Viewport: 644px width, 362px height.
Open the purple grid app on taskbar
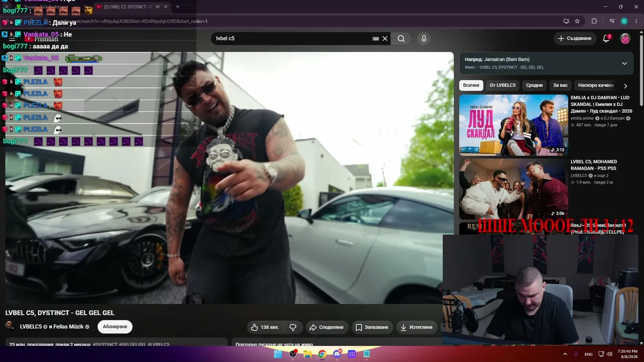tap(352, 354)
